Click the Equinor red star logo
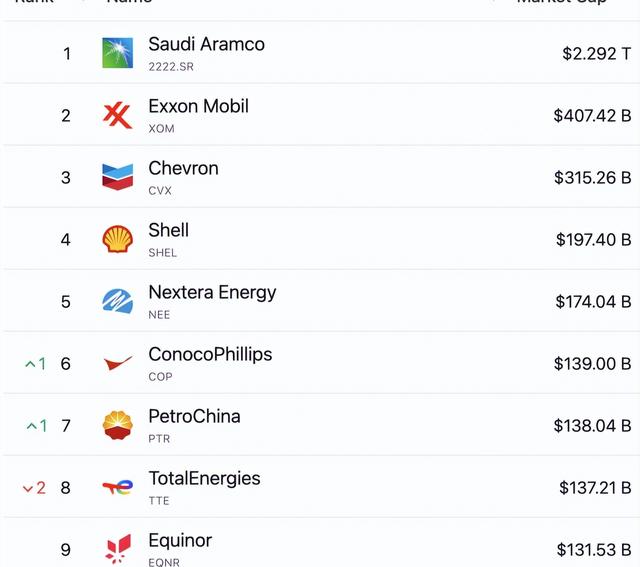Screen dimensions: 640x567 (x=118, y=549)
